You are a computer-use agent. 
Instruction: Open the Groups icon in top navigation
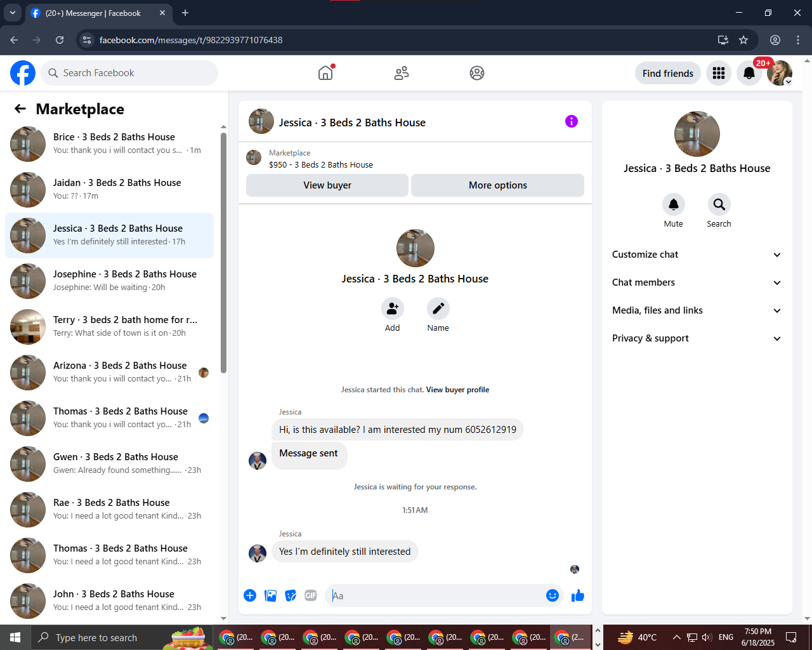(x=477, y=73)
